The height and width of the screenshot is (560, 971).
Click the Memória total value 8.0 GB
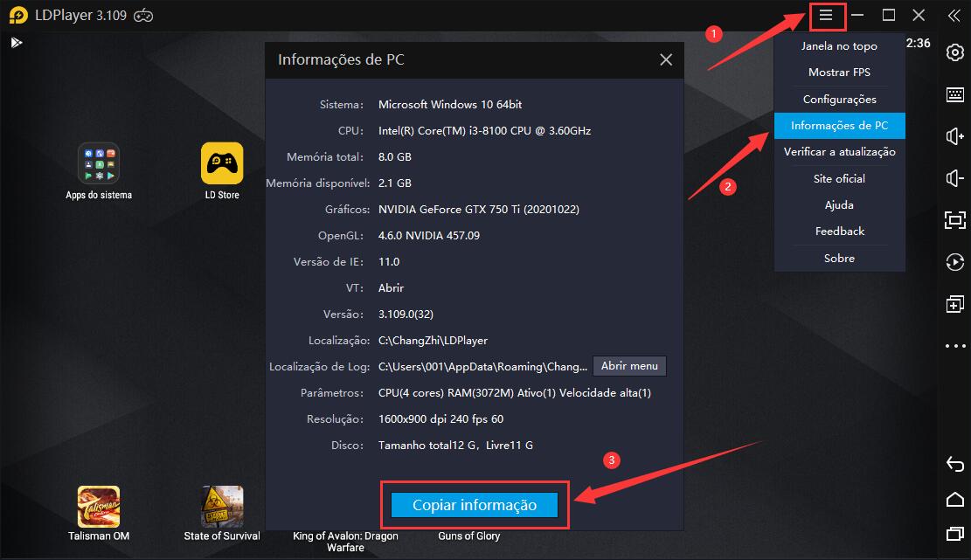tap(394, 156)
